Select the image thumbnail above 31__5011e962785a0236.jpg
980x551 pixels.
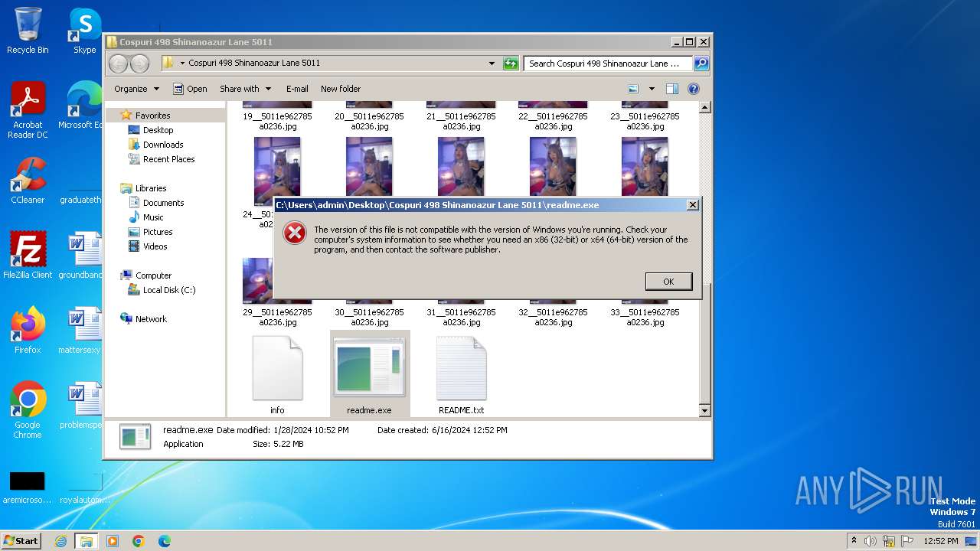(461, 301)
